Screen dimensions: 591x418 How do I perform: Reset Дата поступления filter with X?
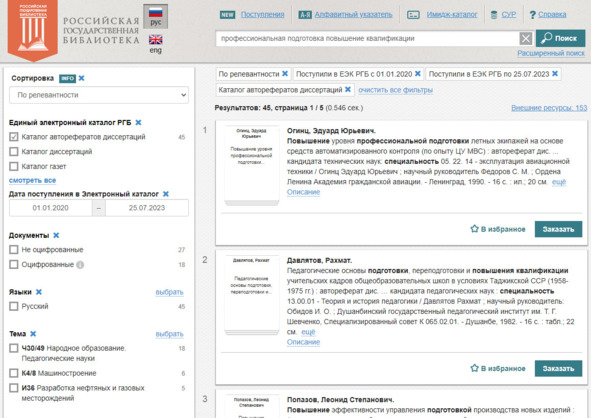point(166,194)
